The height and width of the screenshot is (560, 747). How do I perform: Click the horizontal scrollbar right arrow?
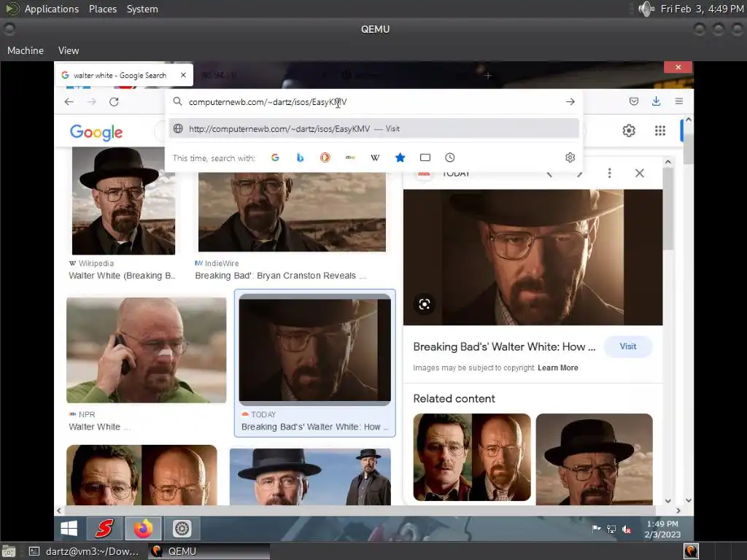pos(678,510)
